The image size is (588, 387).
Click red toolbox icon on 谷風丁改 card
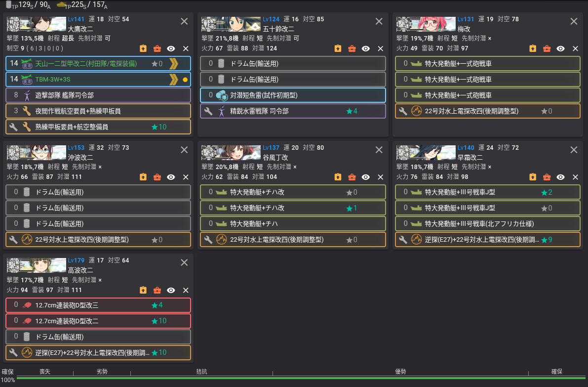(x=352, y=177)
